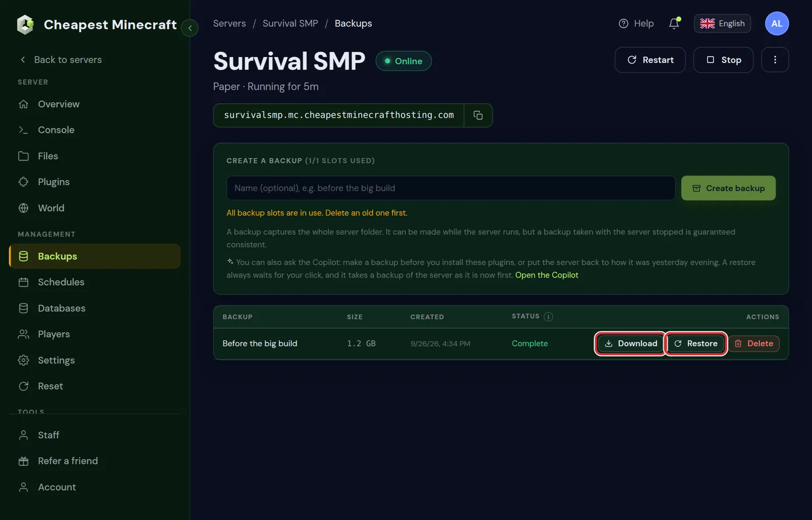This screenshot has width=812, height=520.
Task: Collapse the sidebar with the chevron button
Action: 190,28
